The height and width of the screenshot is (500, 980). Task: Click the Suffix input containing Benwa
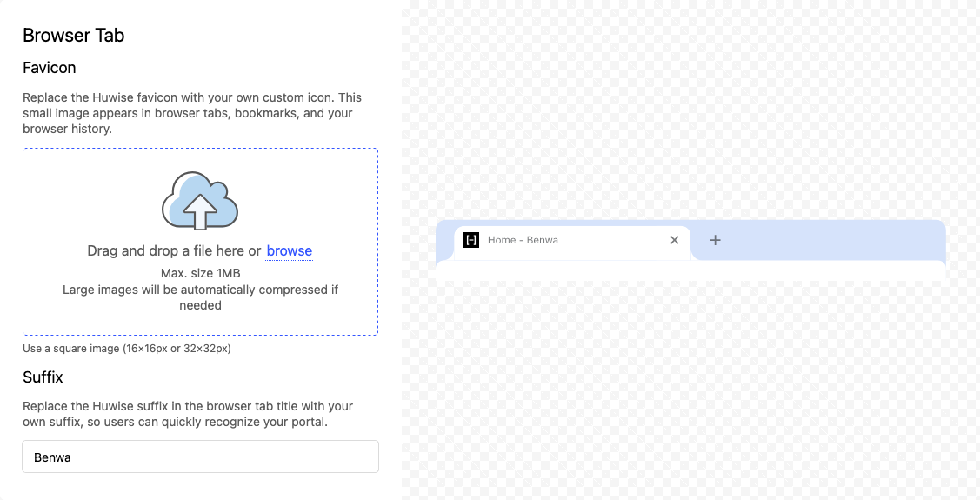click(200, 457)
